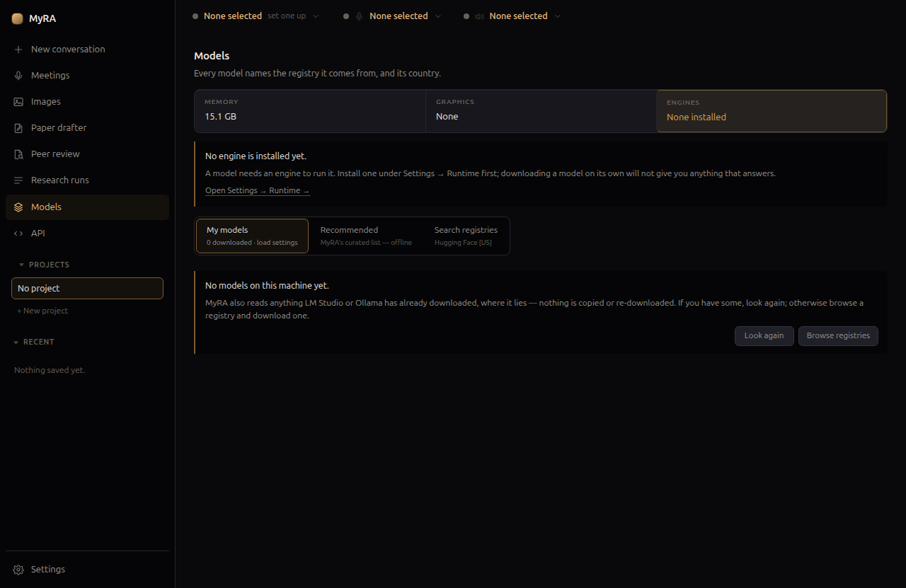The image size is (906, 588).
Task: Click the 'No engine is installed yet.' heading
Action: click(x=256, y=156)
